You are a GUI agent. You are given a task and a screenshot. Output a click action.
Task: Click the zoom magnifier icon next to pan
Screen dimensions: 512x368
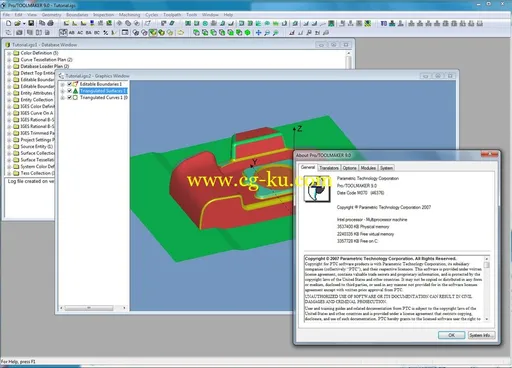(267, 33)
